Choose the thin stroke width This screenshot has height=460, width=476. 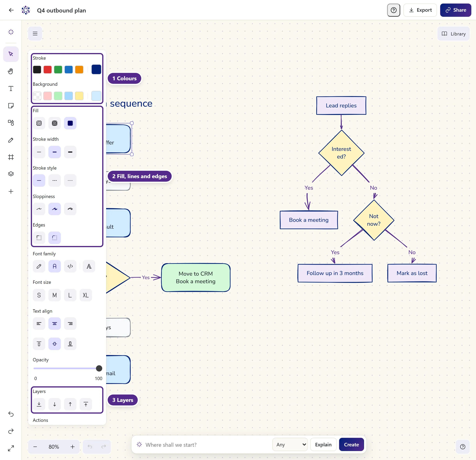coord(39,152)
